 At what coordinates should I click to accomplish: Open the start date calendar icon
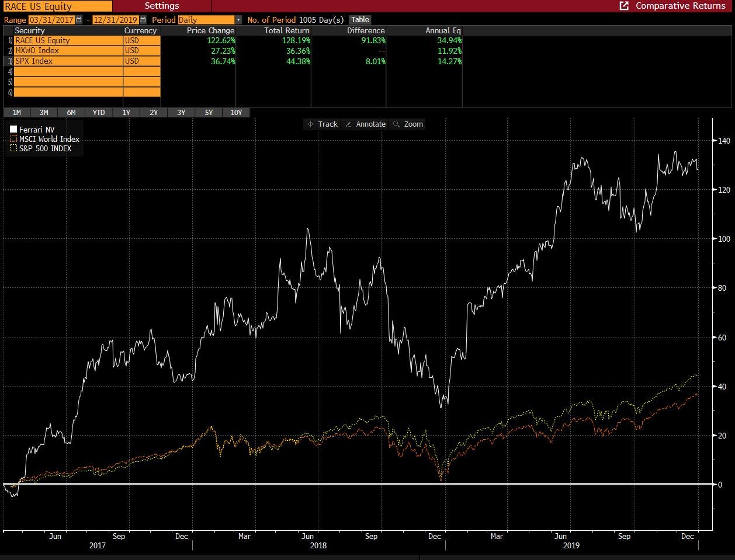(x=79, y=20)
